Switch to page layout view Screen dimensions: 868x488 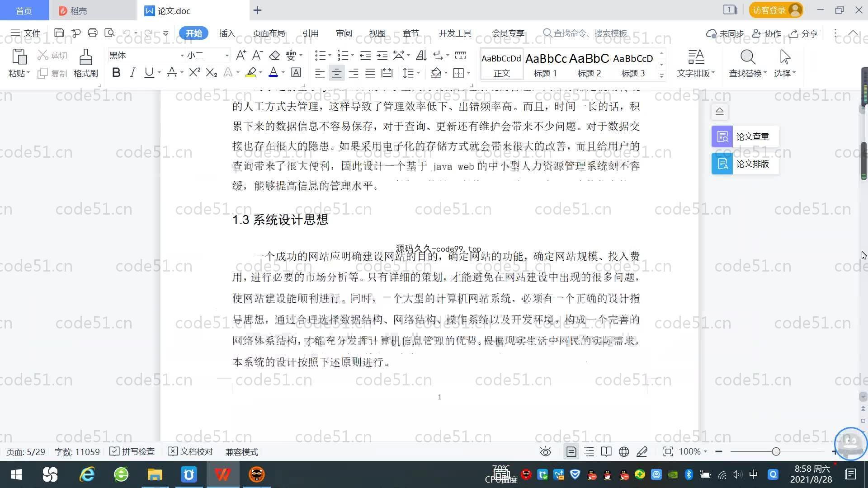(x=571, y=451)
